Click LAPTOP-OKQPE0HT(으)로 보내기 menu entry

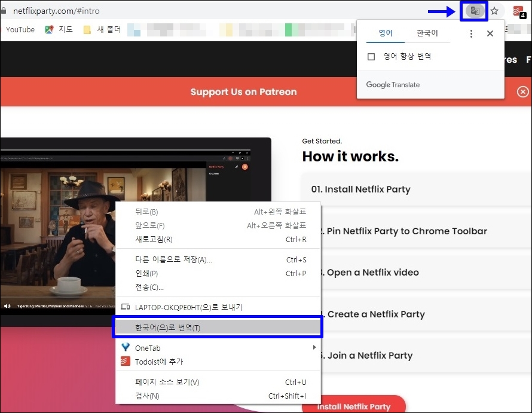218,307
